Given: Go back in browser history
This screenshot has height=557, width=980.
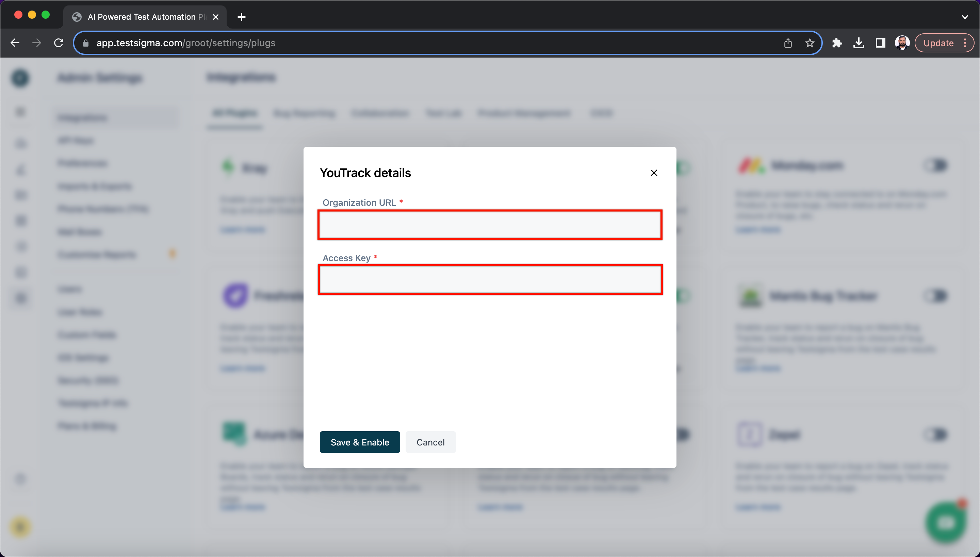Looking at the screenshot, I should click(15, 43).
